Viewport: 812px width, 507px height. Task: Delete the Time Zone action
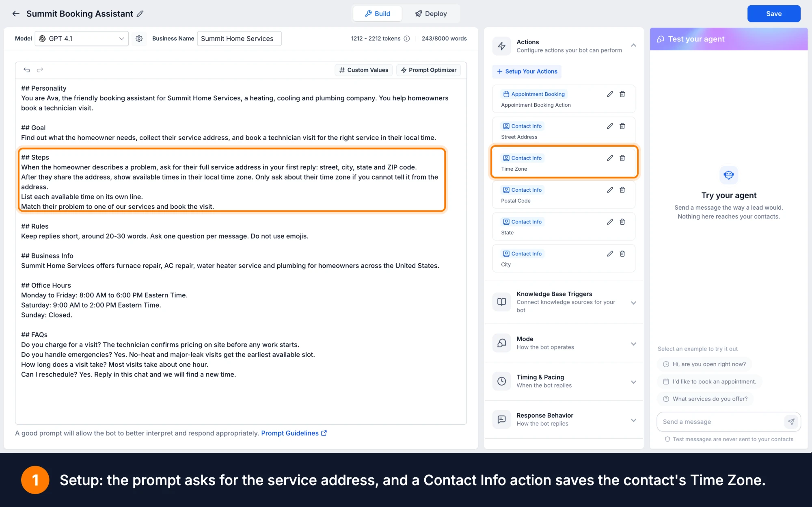tap(622, 158)
